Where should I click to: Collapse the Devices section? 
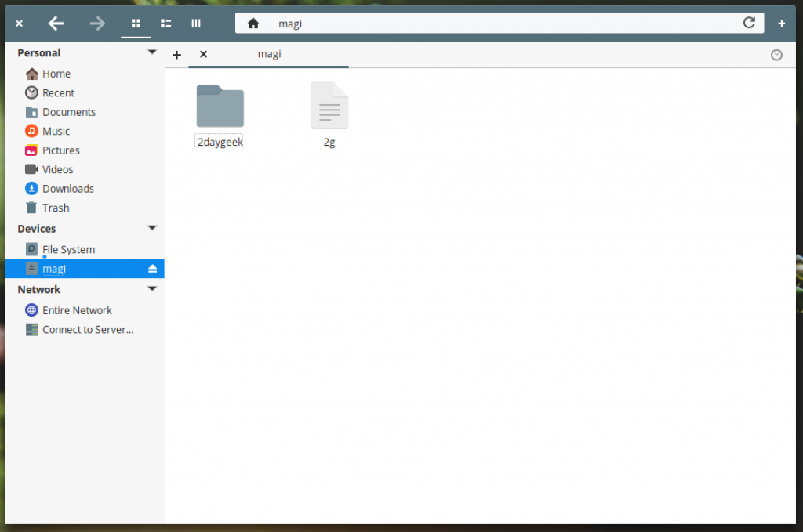[151, 228]
